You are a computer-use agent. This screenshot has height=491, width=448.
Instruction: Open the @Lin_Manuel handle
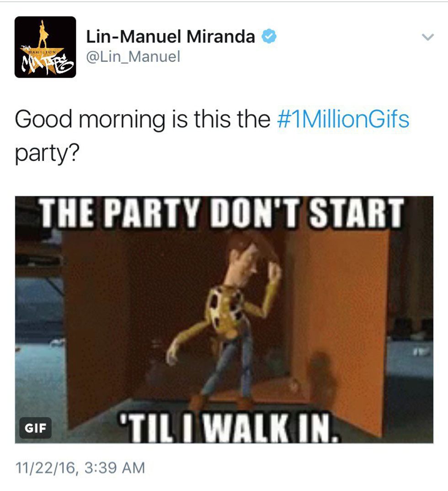point(133,57)
